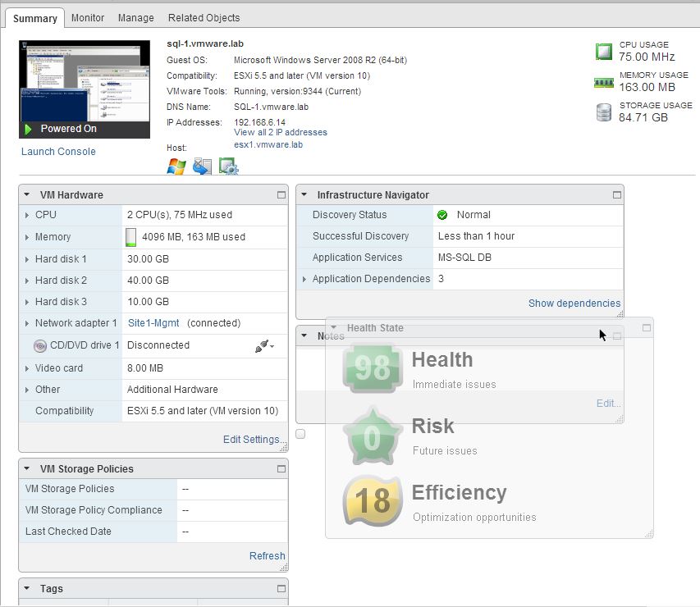Maximize the VM Hardware panel
700x607 pixels.
point(281,195)
